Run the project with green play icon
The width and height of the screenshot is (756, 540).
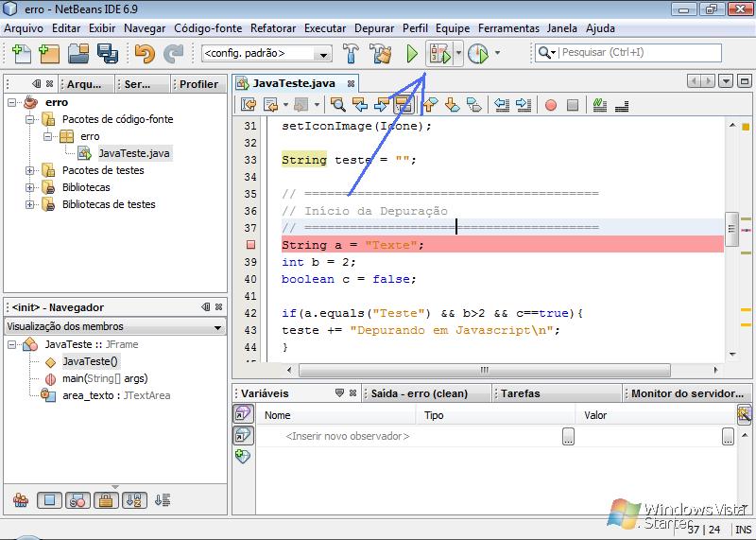coord(412,53)
